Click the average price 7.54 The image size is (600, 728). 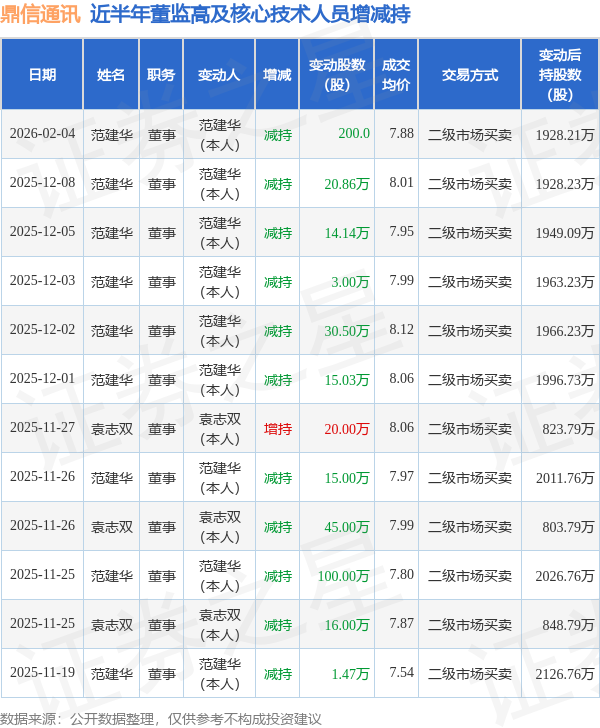point(401,673)
